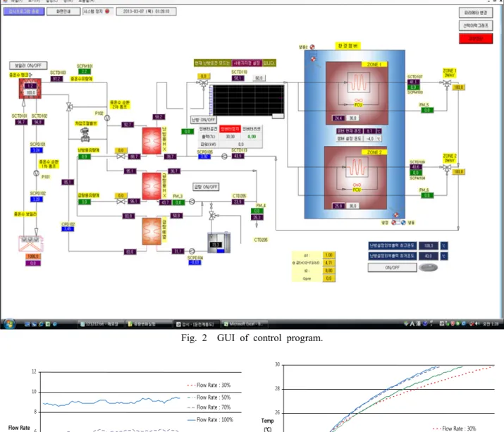Select the three-way valve beside the hot water tank
Image resolution: width=504 pixels, height=432 pixels.
pos(69,106)
